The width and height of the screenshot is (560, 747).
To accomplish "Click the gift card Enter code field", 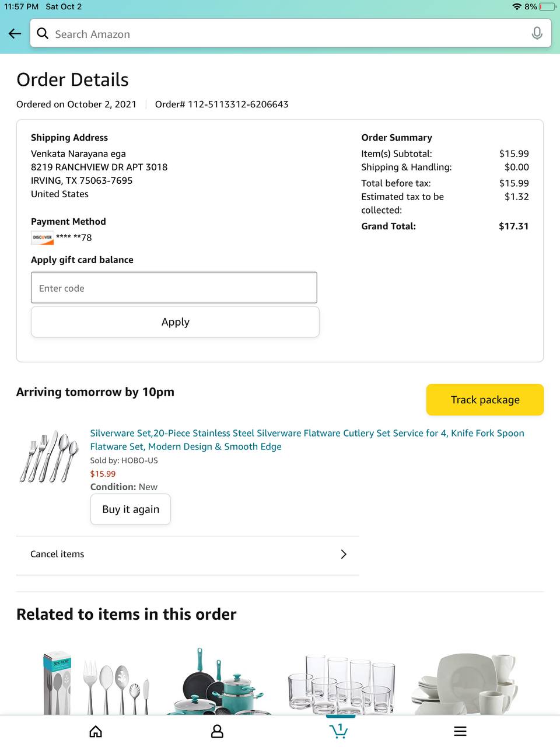I will point(174,288).
